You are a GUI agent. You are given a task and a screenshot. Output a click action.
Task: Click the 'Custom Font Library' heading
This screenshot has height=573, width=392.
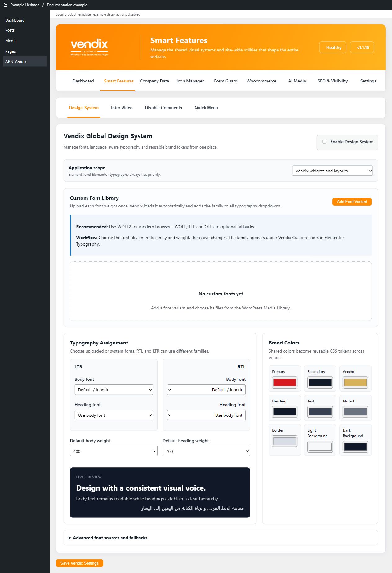click(94, 198)
